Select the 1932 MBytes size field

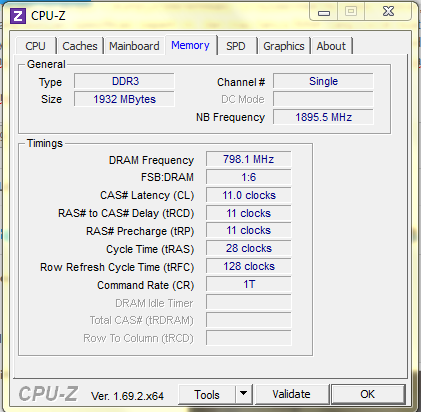[x=124, y=99]
